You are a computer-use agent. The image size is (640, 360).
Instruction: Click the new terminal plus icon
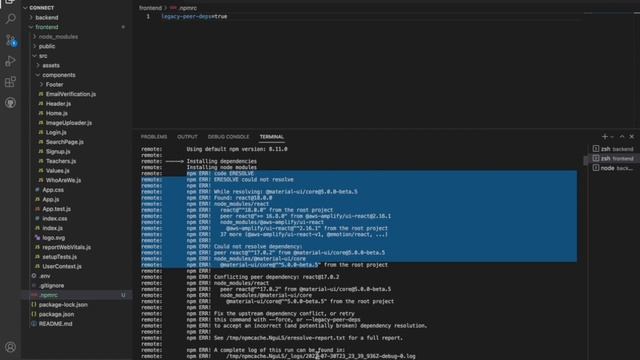604,137
